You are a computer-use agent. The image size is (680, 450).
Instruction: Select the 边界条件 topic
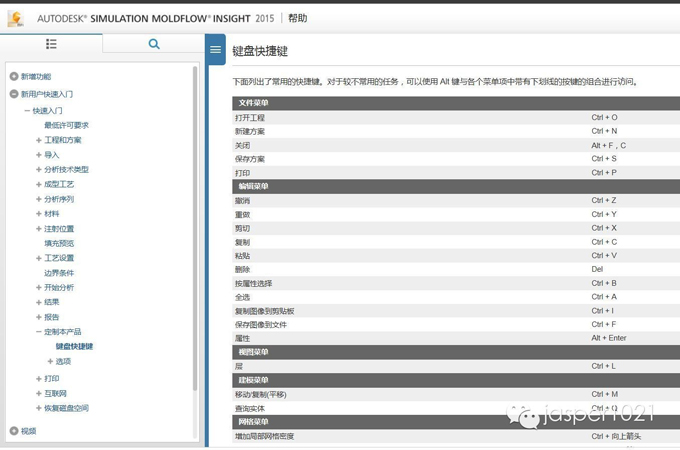click(59, 273)
